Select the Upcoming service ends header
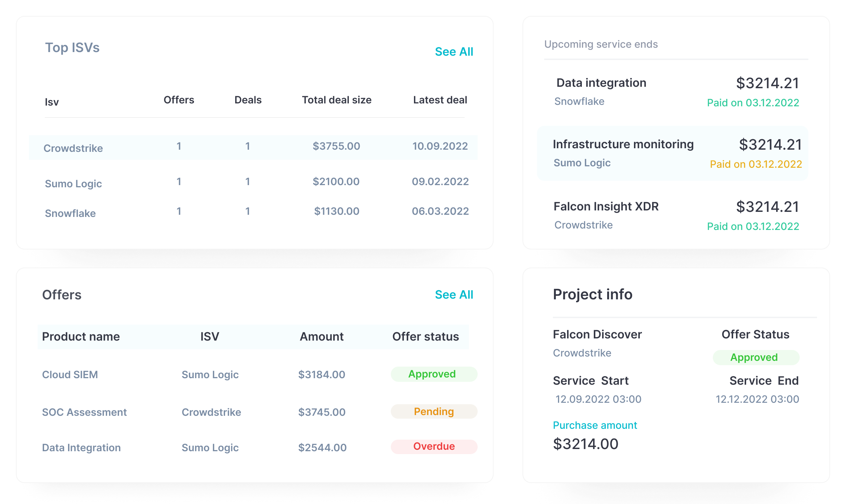Screen dimensions: 846x504 [x=600, y=44]
